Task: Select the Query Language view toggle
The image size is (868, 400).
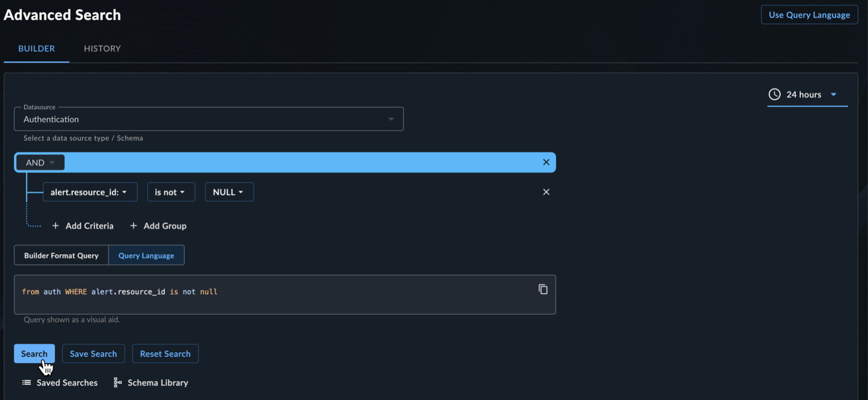Action: click(146, 255)
